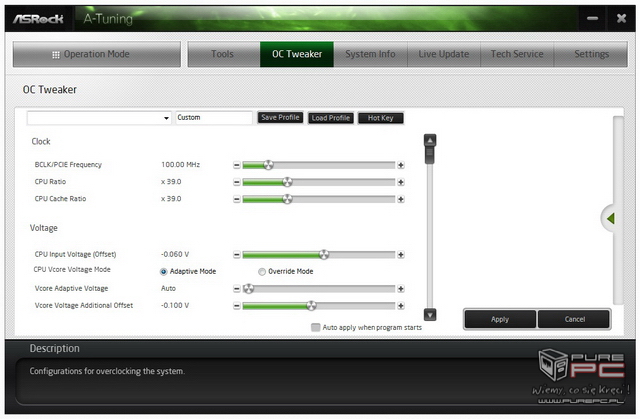640x419 pixels.
Task: Increase CPU Ratio with plus button
Action: 401,182
